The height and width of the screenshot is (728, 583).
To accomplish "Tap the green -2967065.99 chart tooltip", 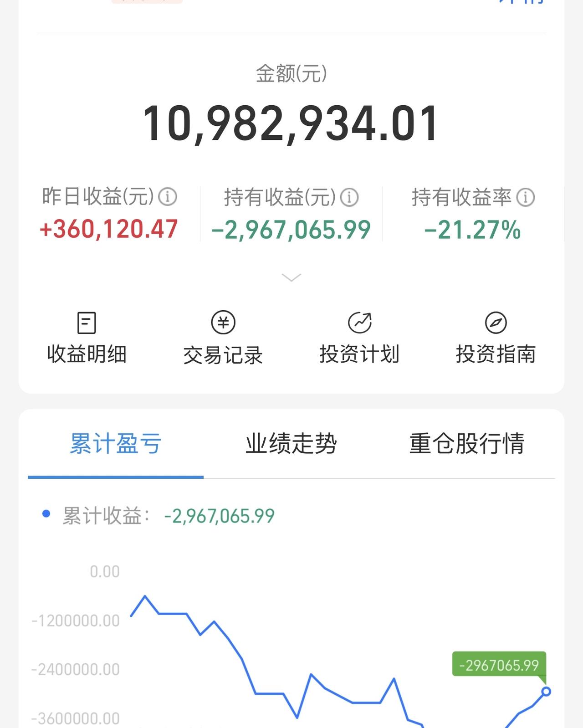I will 499,665.
